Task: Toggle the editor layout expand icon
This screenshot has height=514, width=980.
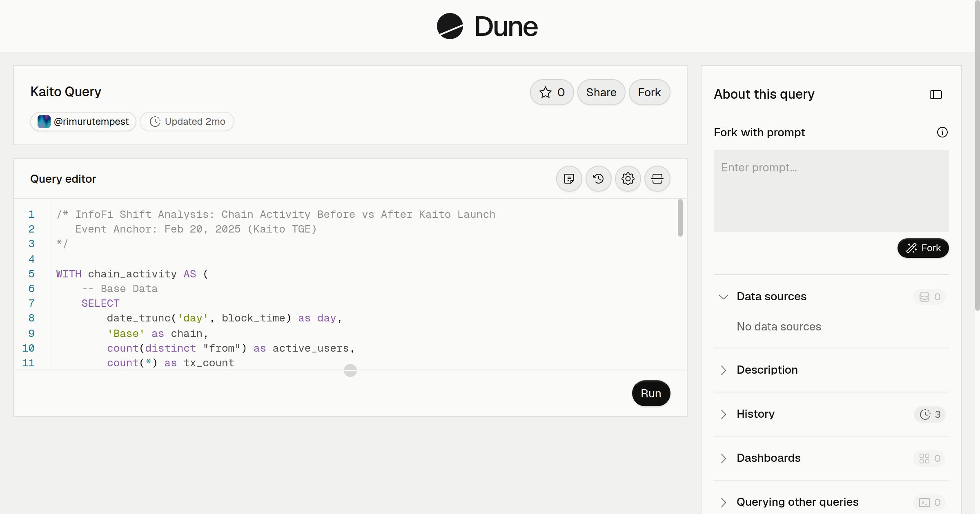Action: [657, 179]
